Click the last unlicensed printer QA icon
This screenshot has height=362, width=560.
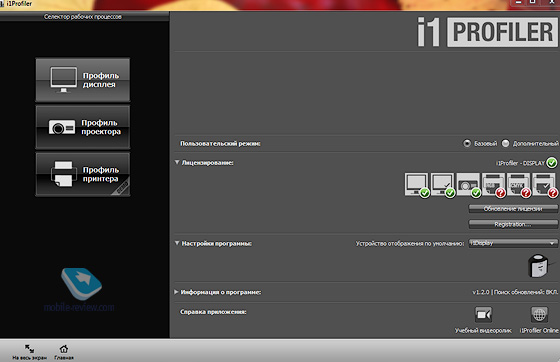pos(544,185)
